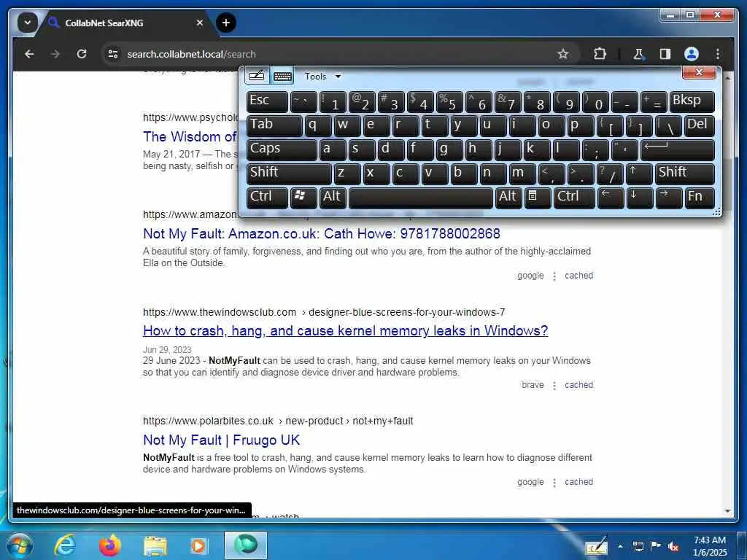Tap the Windows logo key
Screen dimensions: 747x560
click(303, 198)
